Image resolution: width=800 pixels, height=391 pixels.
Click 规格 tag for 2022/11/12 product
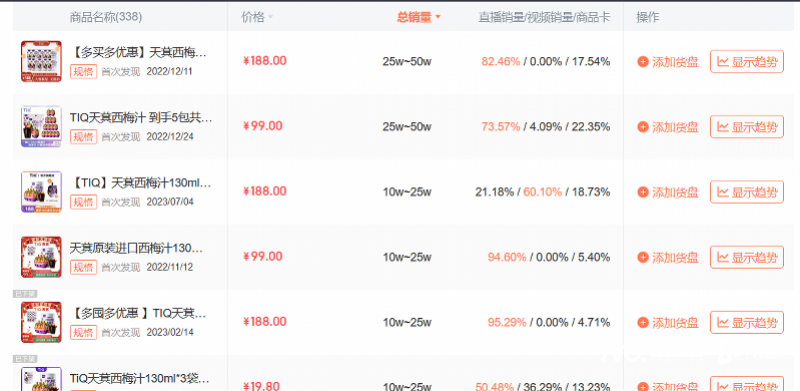(x=83, y=267)
